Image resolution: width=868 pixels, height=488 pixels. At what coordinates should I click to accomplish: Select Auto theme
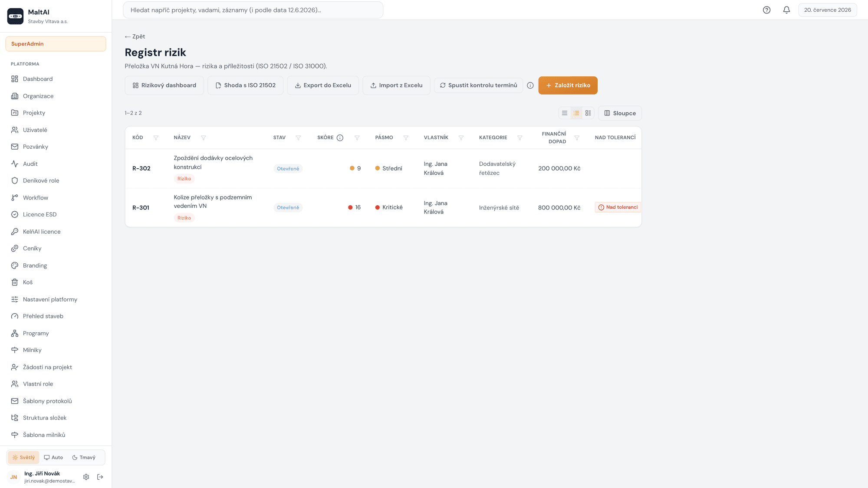(53, 458)
